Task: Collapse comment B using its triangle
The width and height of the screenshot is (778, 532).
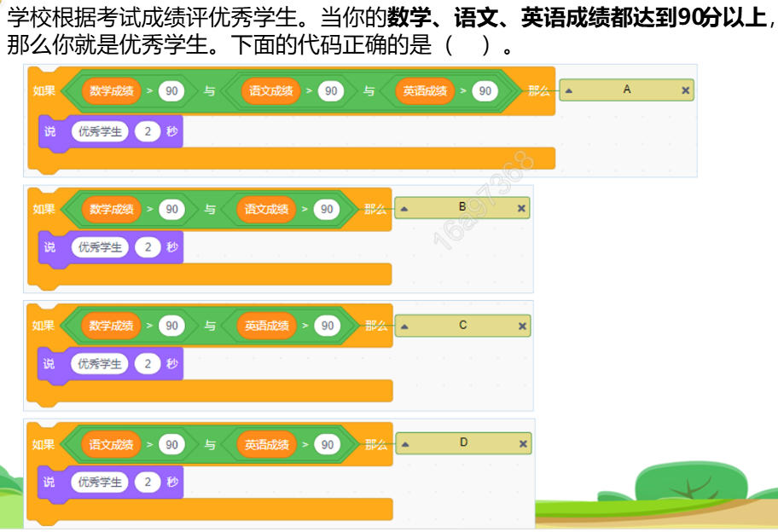Action: pyautogui.click(x=404, y=209)
